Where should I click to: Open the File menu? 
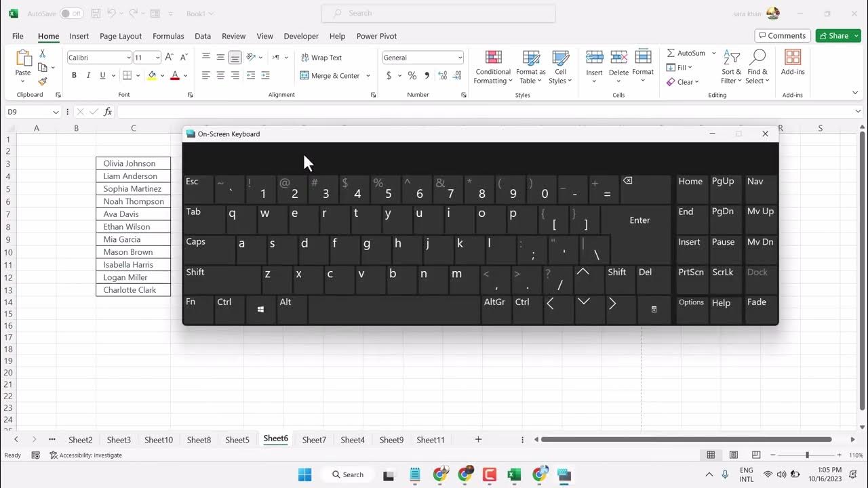pyautogui.click(x=18, y=36)
